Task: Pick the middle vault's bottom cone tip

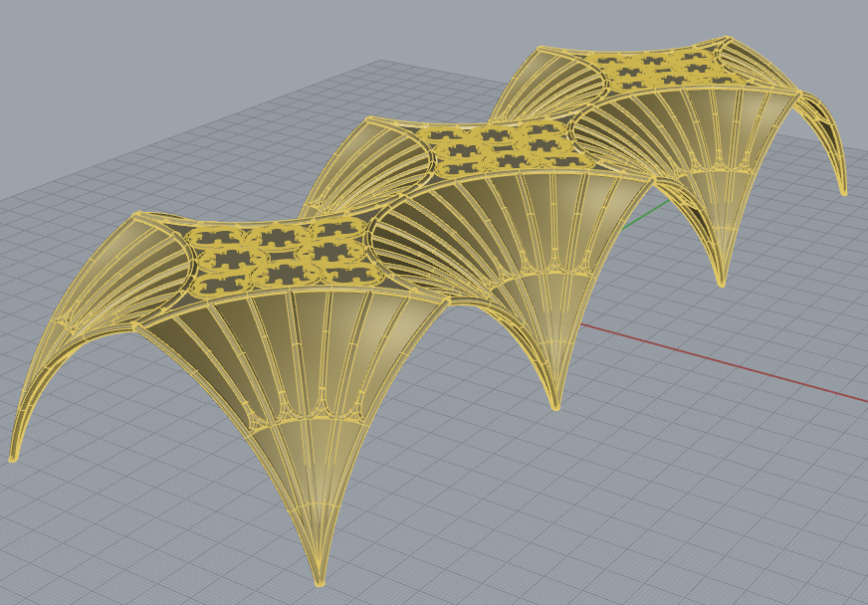Action: (555, 407)
